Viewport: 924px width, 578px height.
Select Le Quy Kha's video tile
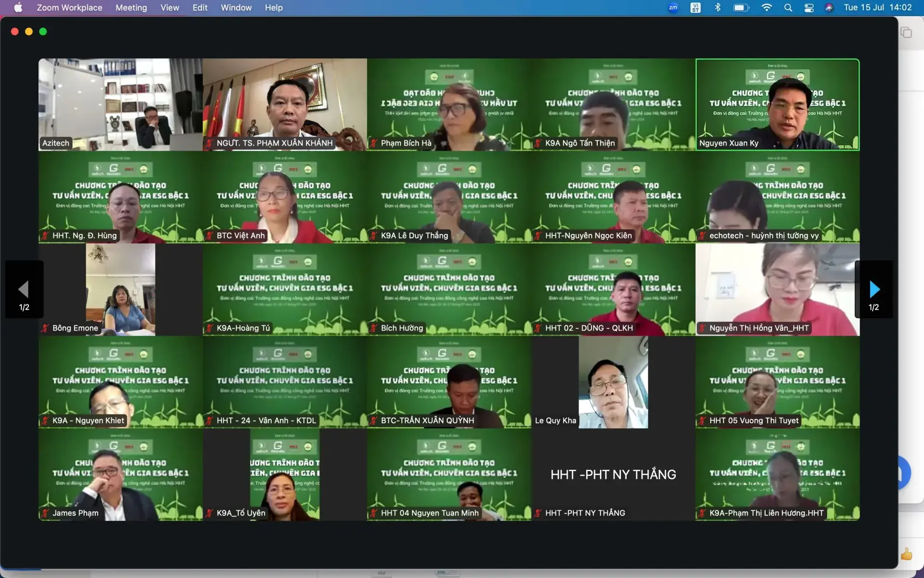click(613, 382)
